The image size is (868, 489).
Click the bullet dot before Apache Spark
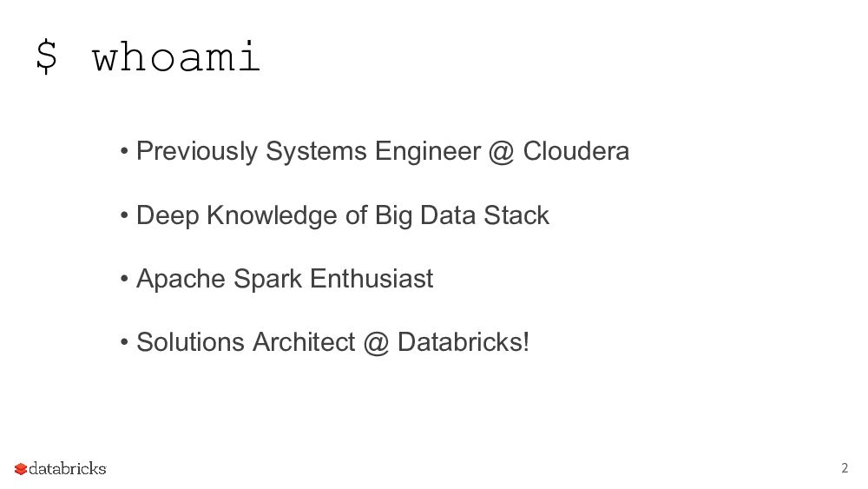[125, 280]
